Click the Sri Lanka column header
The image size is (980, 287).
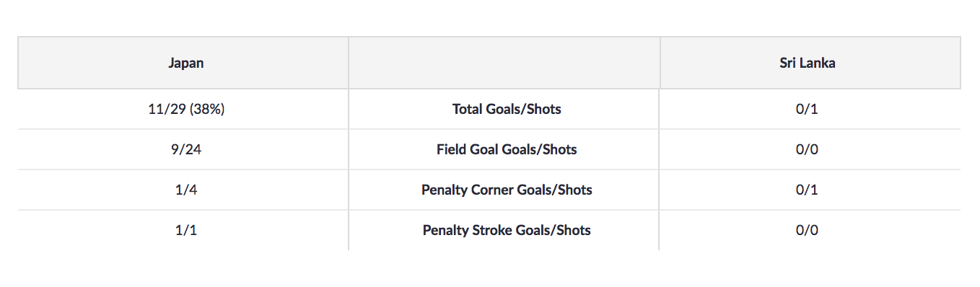pyautogui.click(x=810, y=63)
